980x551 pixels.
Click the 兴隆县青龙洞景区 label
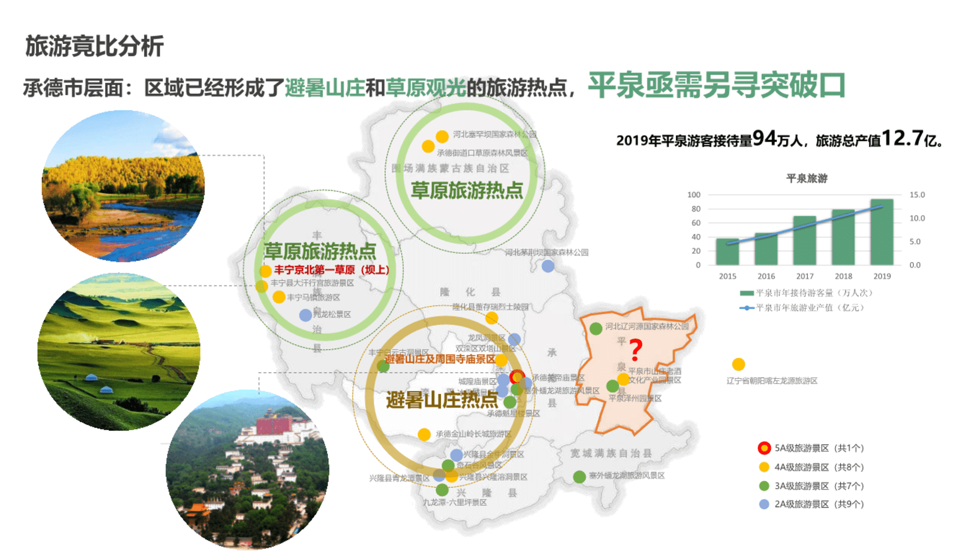[399, 478]
